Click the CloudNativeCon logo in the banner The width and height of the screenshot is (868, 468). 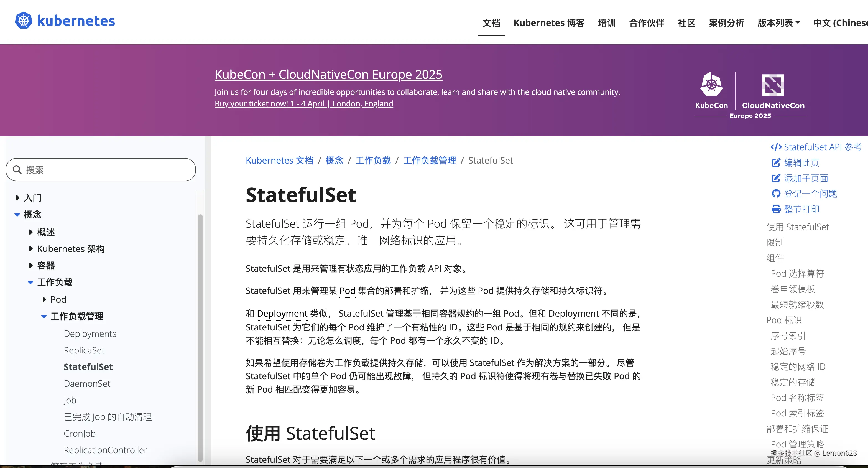tap(773, 86)
